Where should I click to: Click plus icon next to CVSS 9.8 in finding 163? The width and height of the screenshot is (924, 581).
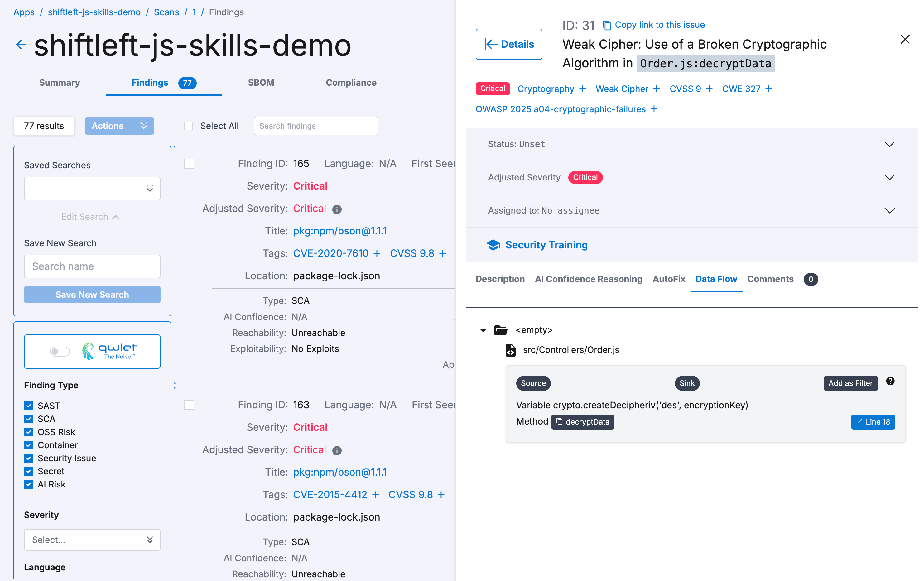(441, 495)
